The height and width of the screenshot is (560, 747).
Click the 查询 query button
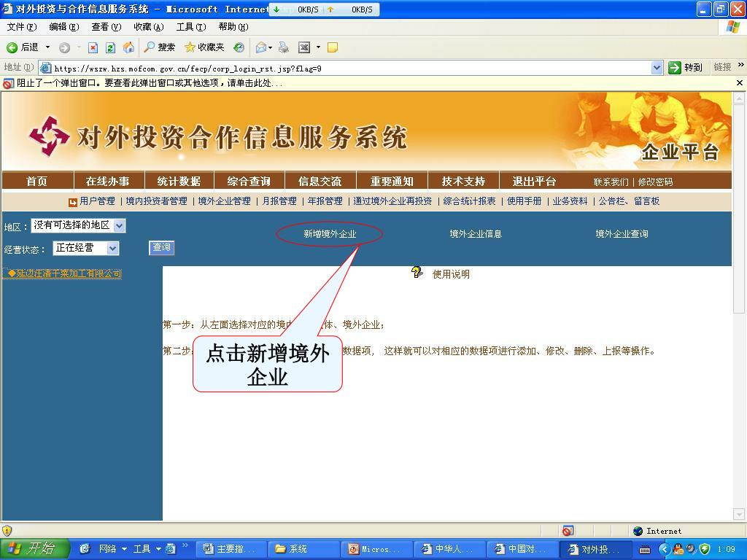click(161, 248)
